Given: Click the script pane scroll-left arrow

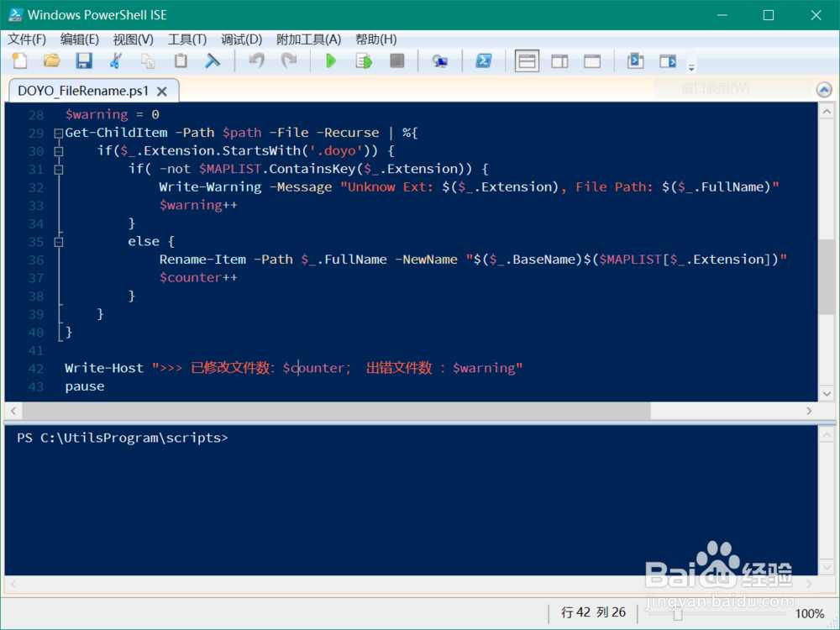Looking at the screenshot, I should (x=13, y=411).
